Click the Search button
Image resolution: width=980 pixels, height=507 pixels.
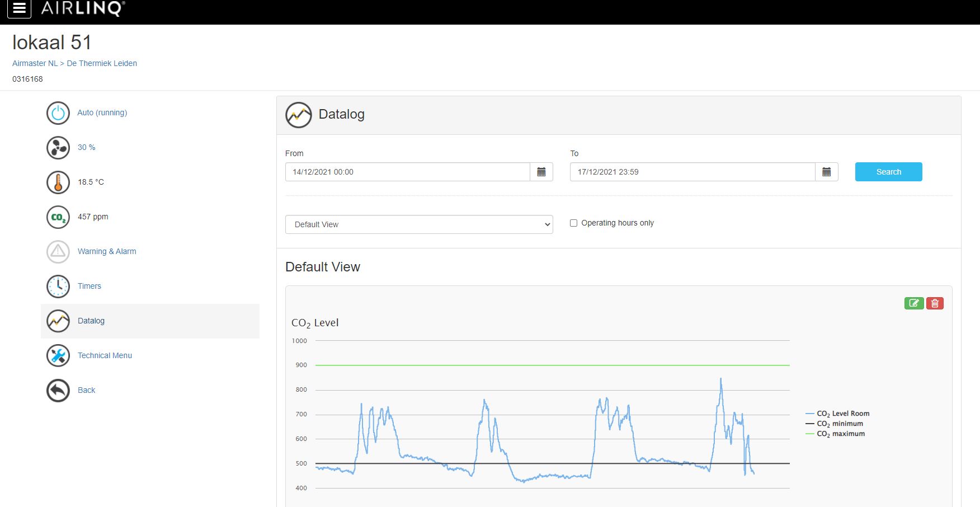tap(888, 172)
